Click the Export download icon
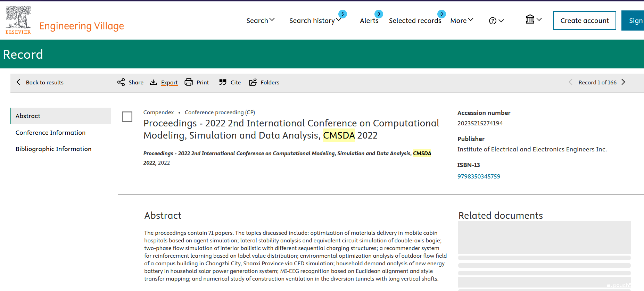Image resolution: width=644 pixels, height=291 pixels. tap(153, 82)
